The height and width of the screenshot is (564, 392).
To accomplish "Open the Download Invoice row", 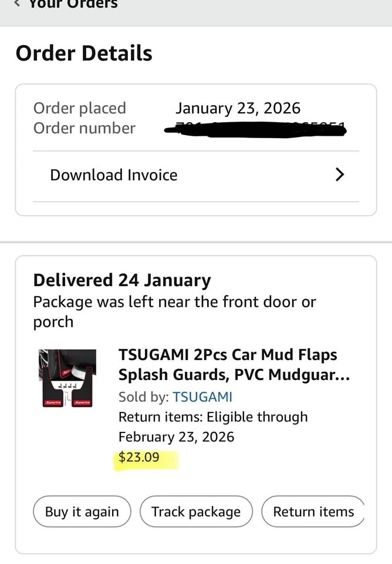I will (x=114, y=175).
